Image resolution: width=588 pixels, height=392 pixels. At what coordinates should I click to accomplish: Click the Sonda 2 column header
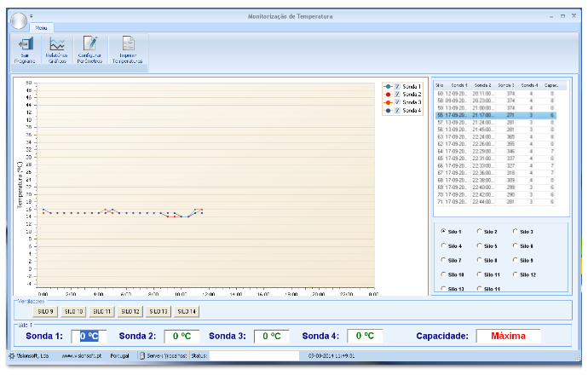click(483, 85)
